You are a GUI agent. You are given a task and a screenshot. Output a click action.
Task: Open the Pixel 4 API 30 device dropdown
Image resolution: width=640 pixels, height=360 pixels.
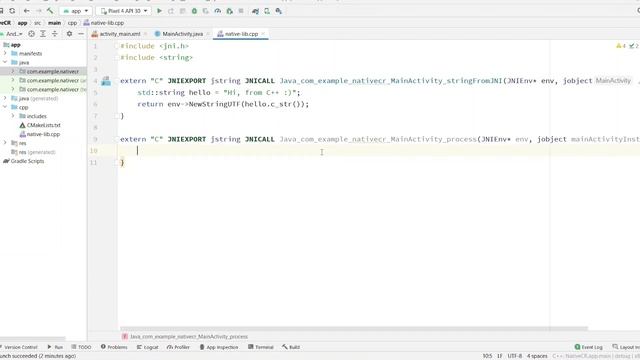point(124,11)
